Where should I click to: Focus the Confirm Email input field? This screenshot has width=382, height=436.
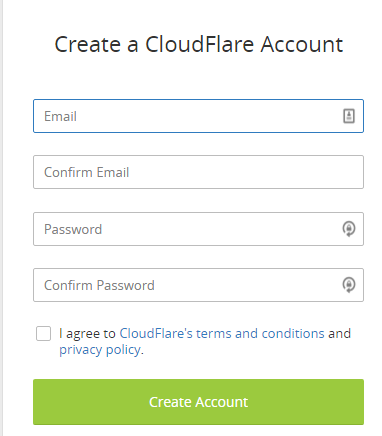(198, 172)
